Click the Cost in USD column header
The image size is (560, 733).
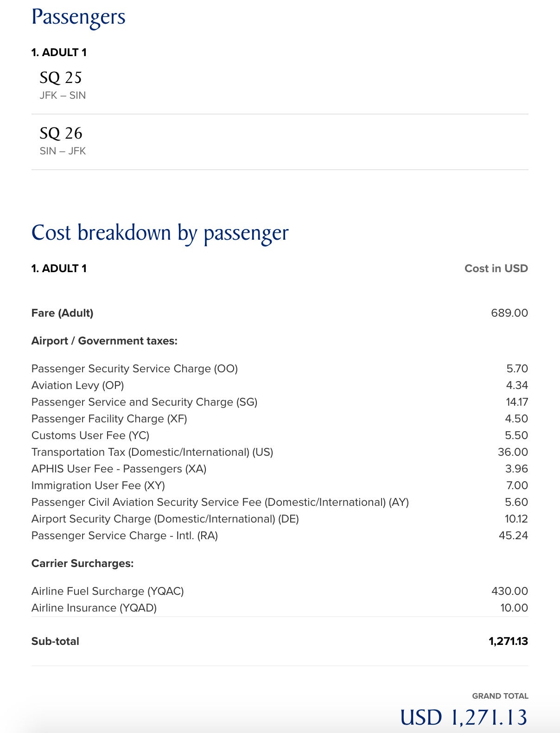pos(496,268)
